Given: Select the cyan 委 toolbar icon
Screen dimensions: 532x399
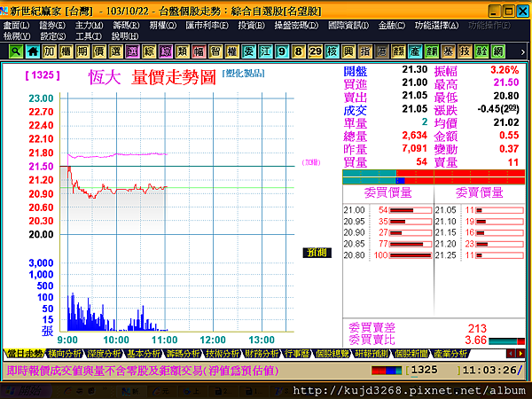Looking at the screenshot, I should click(x=248, y=51).
